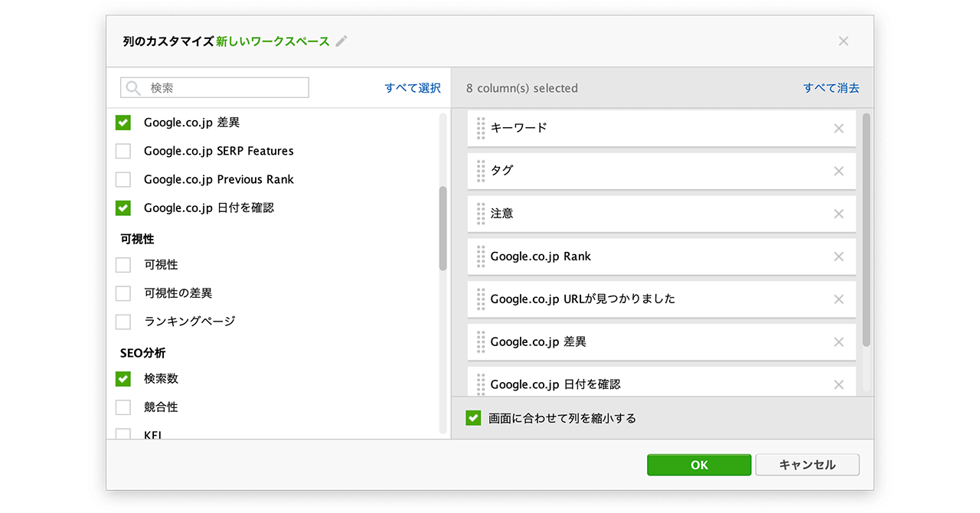Screen dimensions: 980x513
Task: Delete the Google.co.jp Rank column entry
Action: click(838, 257)
